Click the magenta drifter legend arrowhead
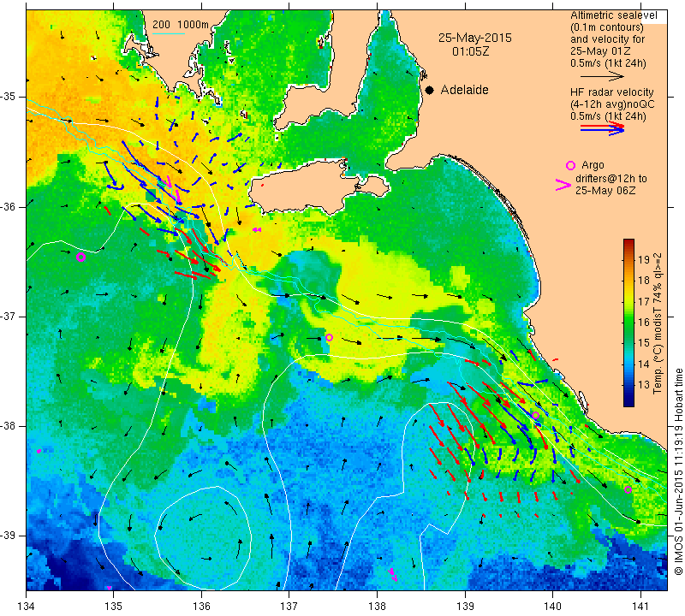The height and width of the screenshot is (616, 685). (x=563, y=185)
